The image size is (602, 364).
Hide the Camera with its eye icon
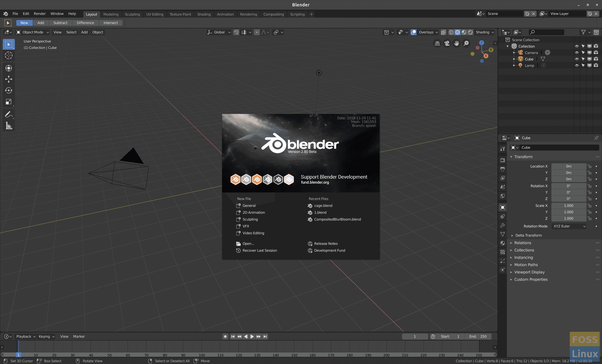point(577,53)
